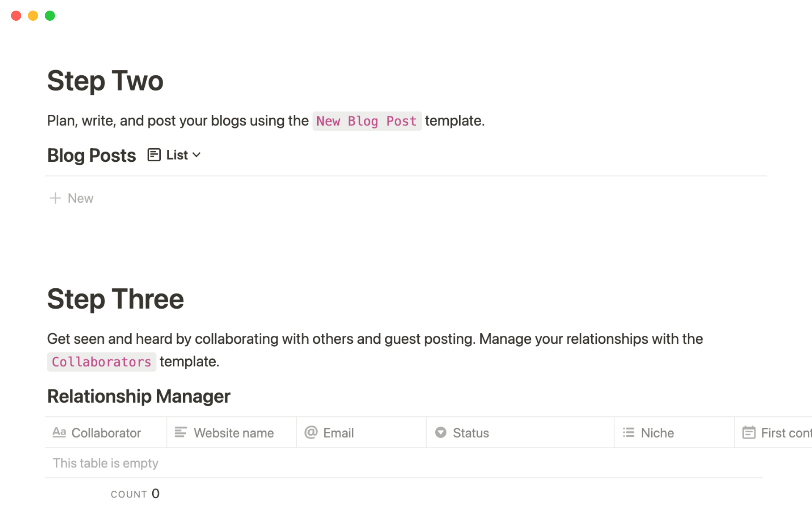Viewport: 812px width, 508px height.
Task: Click the New label in Blog Posts
Action: coord(80,198)
